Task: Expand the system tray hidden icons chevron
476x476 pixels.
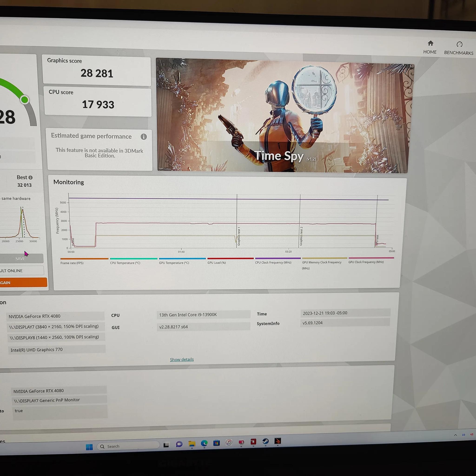Action: [x=455, y=435]
